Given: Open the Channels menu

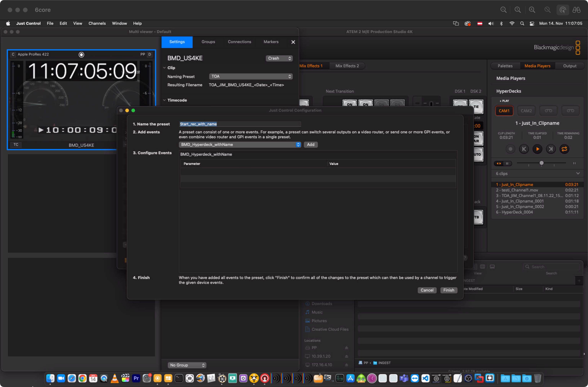Looking at the screenshot, I should click(97, 24).
